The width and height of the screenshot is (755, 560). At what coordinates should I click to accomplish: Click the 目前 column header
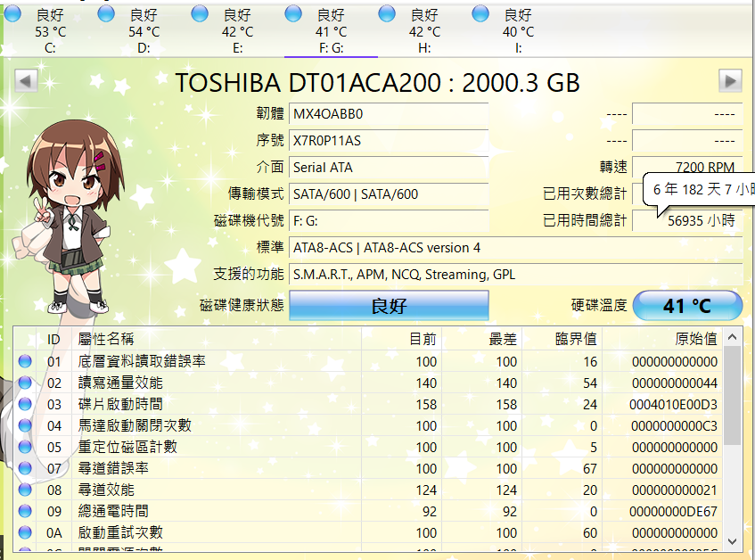(x=401, y=339)
